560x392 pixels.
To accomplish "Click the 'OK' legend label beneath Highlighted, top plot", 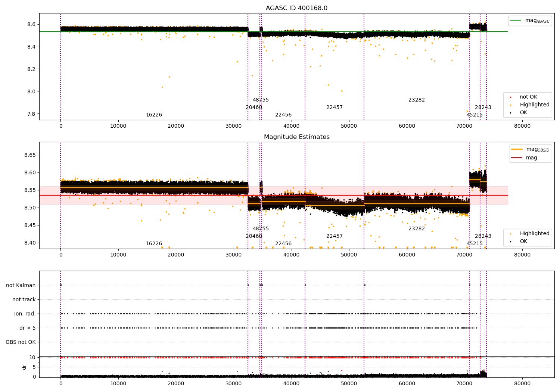I will click(523, 113).
